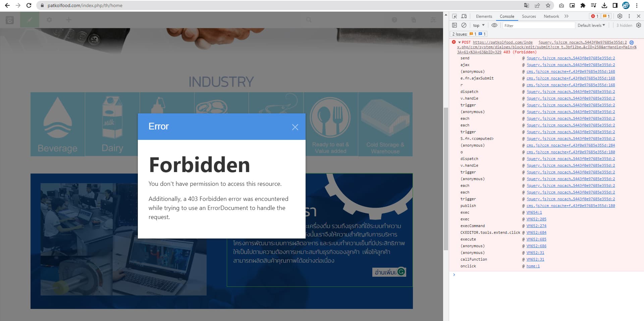Open the media controls playlist icon
This screenshot has width=644, height=321.
pyautogui.click(x=594, y=5)
